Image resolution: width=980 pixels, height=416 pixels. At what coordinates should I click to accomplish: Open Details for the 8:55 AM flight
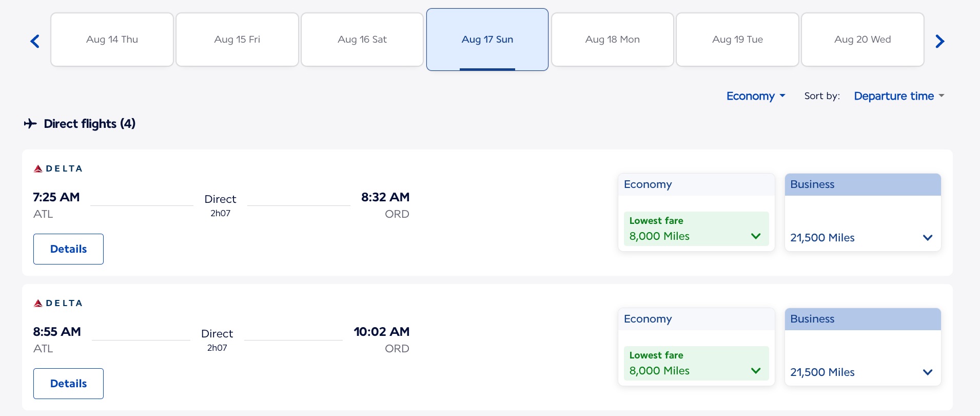click(x=68, y=384)
